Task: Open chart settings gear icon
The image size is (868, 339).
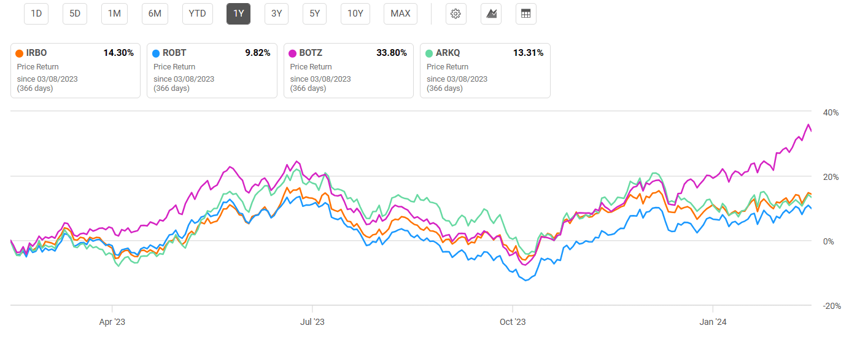Action: 455,14
